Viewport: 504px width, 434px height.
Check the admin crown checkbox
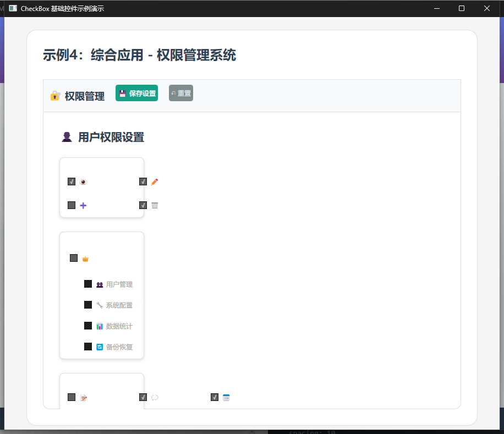point(73,257)
